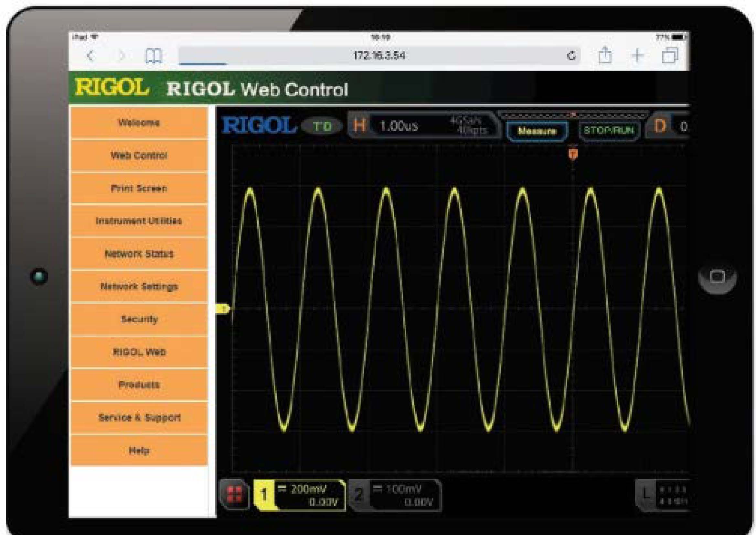Viewport: 756px width, 535px height.
Task: Tap the Safari share icon
Action: 605,55
